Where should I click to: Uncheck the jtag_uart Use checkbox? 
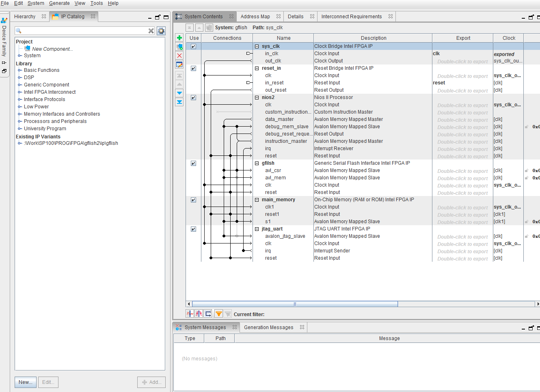(193, 229)
